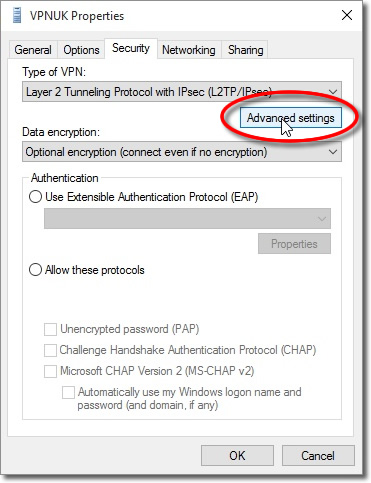This screenshot has width=371, height=483.
Task: Open the Sharing tab
Action: click(245, 50)
